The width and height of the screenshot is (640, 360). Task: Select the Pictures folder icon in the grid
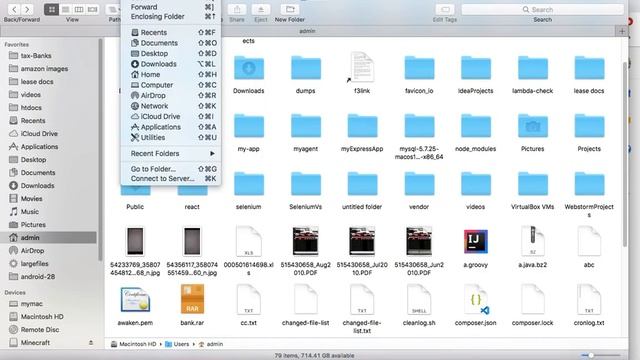point(533,126)
